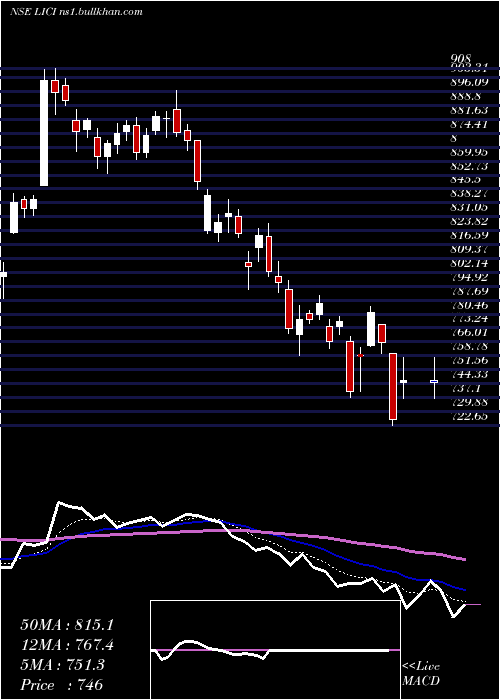500x700 pixels.
Task: Click the 12MA : 767.4 readout
Action: (x=67, y=645)
